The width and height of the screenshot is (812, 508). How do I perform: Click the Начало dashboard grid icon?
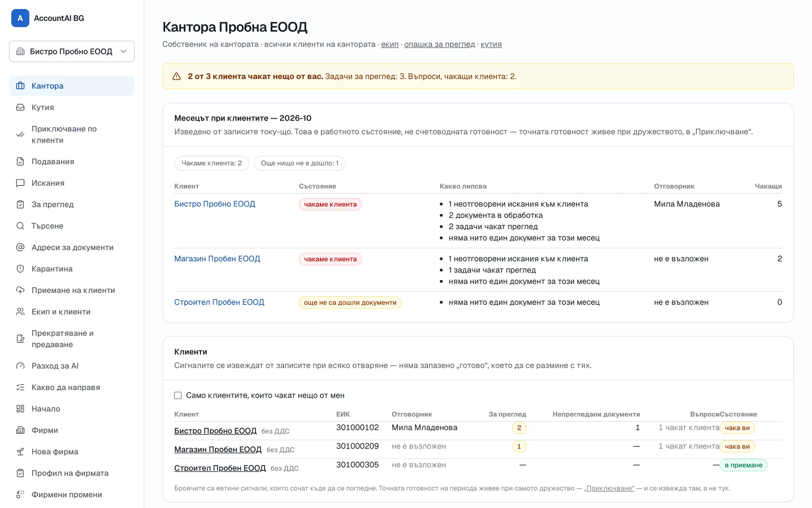(x=20, y=409)
